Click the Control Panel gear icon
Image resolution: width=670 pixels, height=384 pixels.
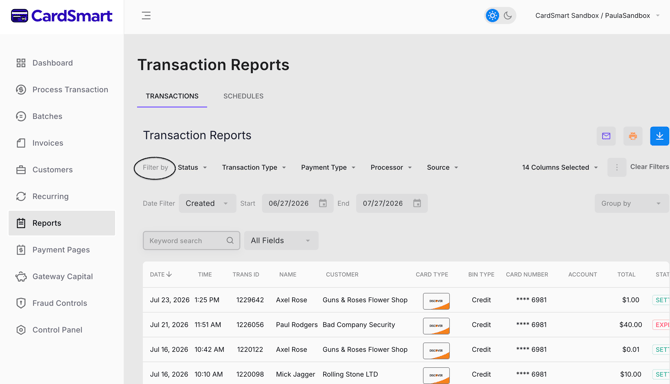(x=21, y=330)
